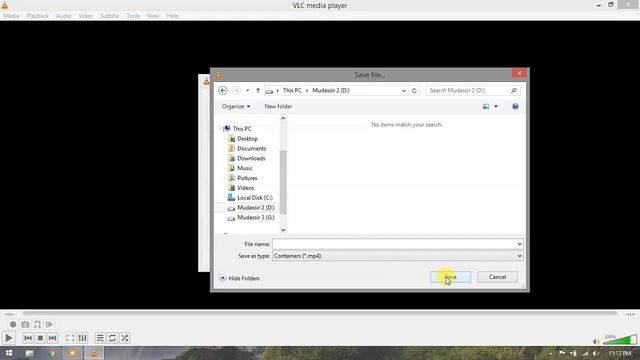
Task: Click the File name input field
Action: [x=394, y=244]
